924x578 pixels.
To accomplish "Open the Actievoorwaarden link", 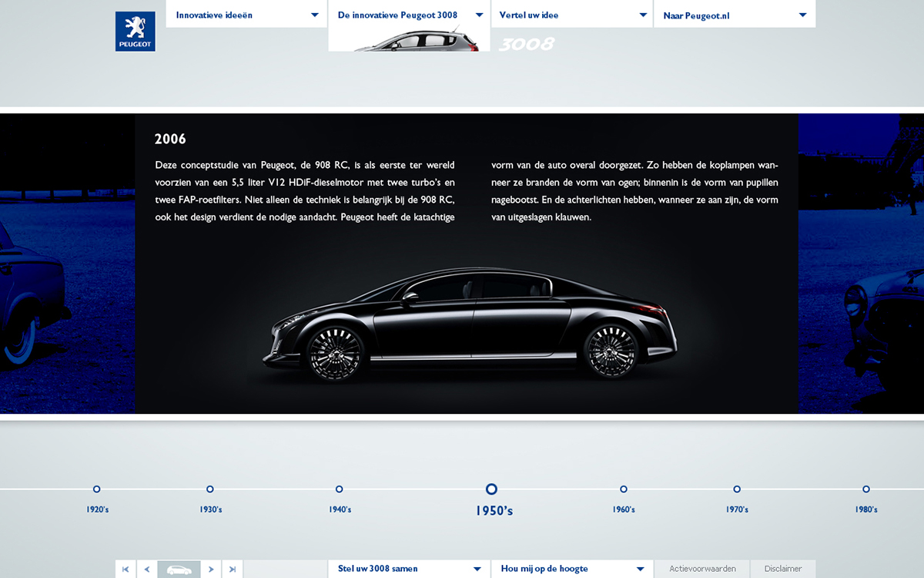I will (702, 569).
